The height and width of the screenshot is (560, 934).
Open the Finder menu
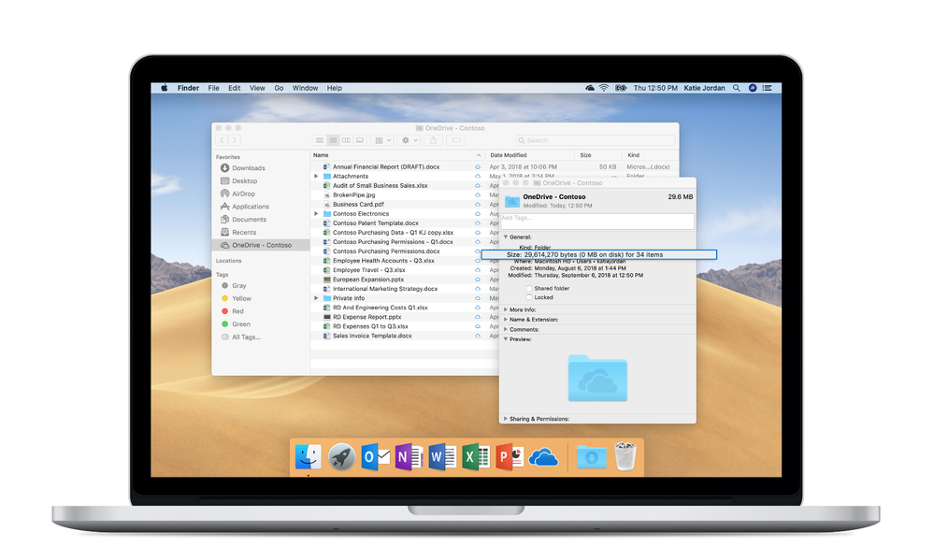pos(188,88)
